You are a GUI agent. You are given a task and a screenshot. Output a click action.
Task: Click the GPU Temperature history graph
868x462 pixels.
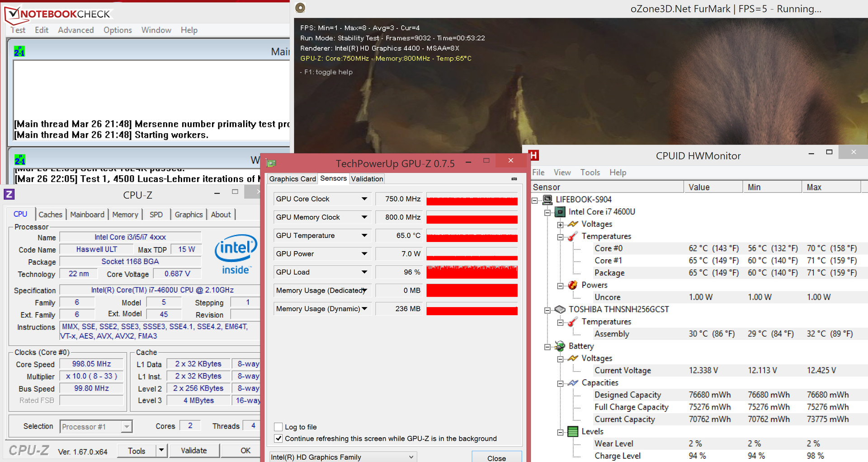[x=472, y=235]
